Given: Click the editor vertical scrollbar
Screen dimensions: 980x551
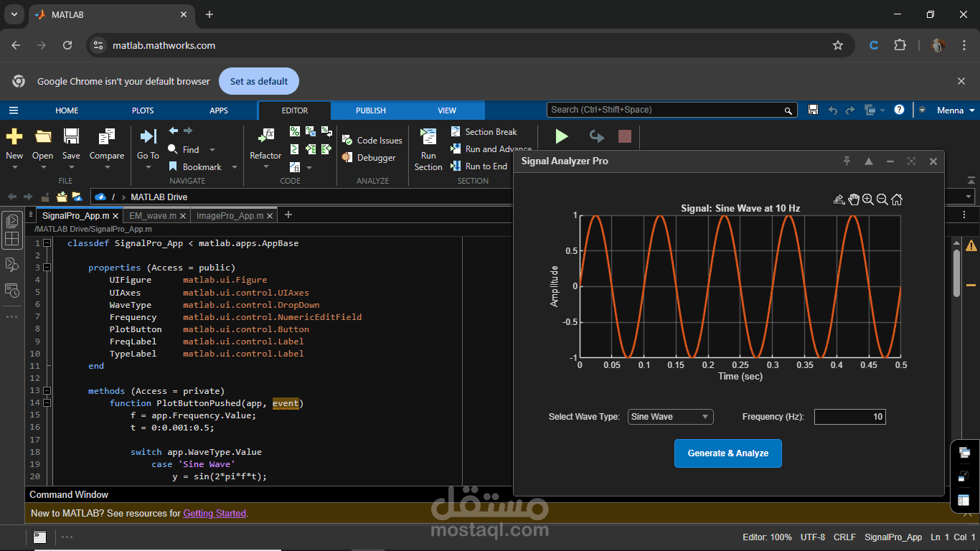Looking at the screenshot, I should [956, 273].
